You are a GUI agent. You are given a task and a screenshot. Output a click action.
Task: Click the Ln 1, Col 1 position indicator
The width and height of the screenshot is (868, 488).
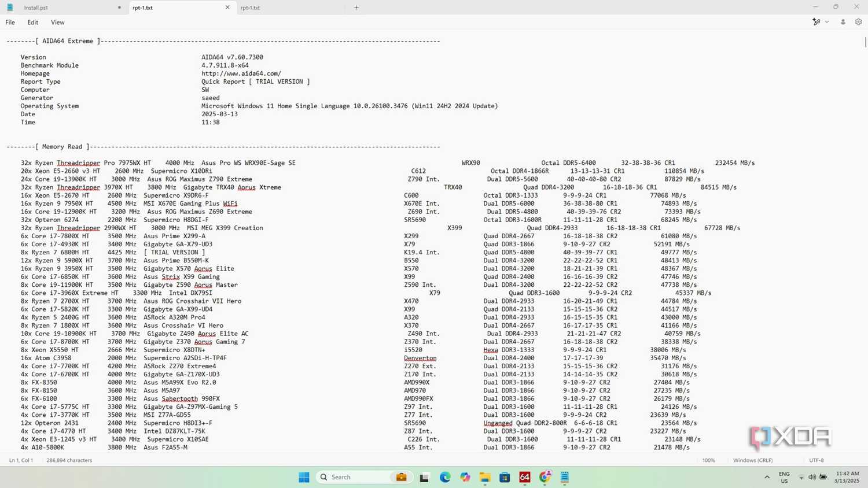[21, 460]
